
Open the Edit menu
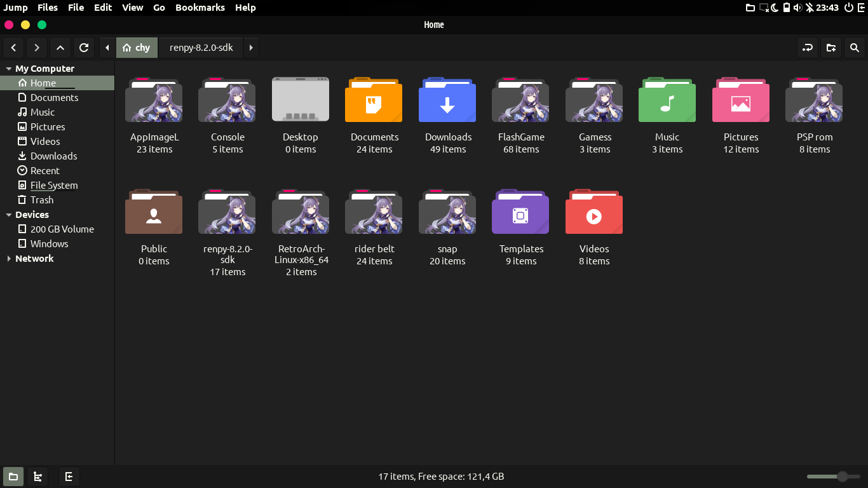[x=103, y=8]
